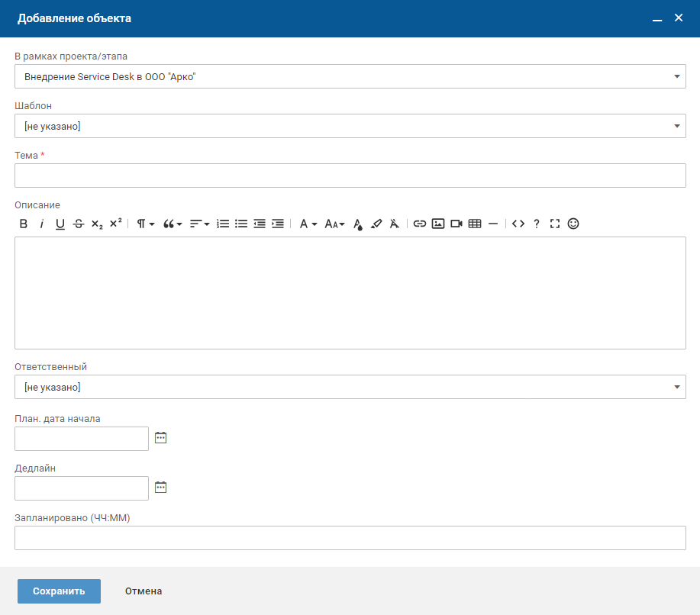The width and height of the screenshot is (700, 615).
Task: Open the emoji picker
Action: point(573,224)
